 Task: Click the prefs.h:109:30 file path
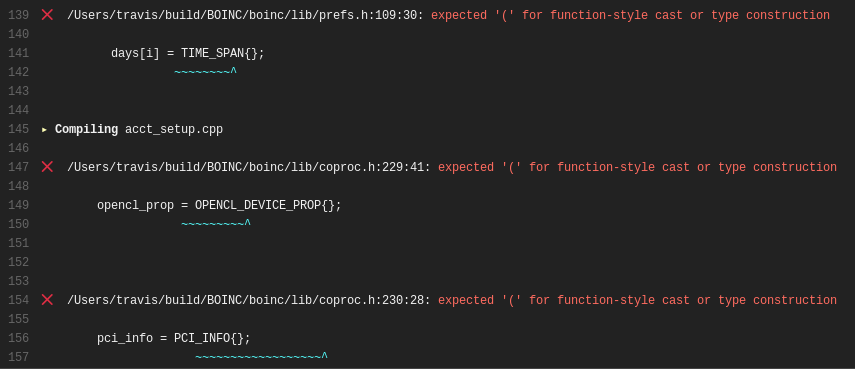(245, 15)
